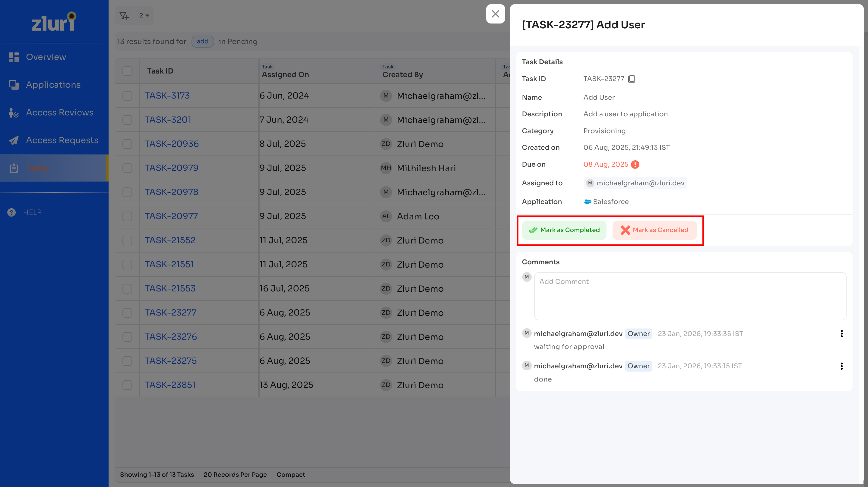Open options menu for 'waiting for approval' comment
The image size is (868, 487).
click(x=841, y=333)
